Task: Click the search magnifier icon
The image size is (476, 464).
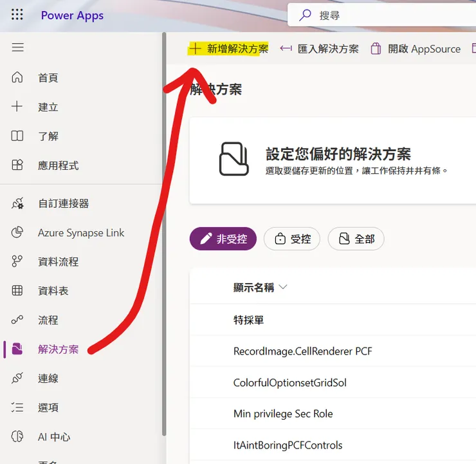Action: [305, 15]
